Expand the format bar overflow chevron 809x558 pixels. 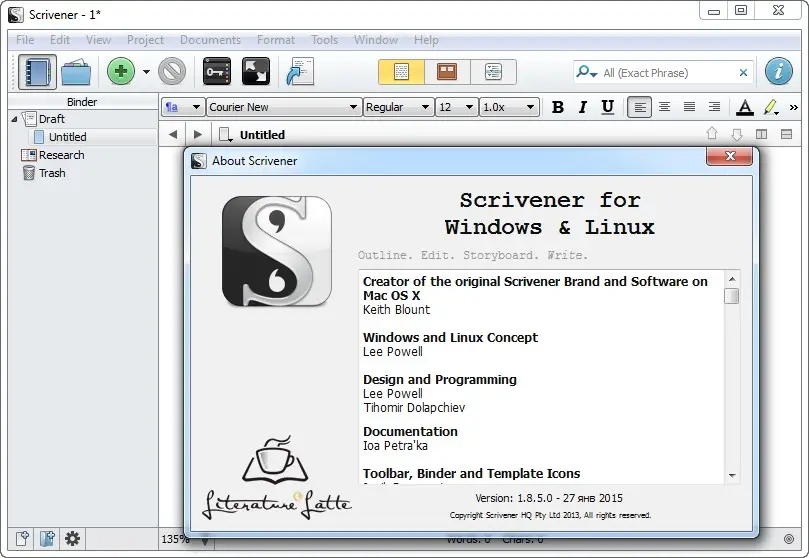tap(794, 107)
